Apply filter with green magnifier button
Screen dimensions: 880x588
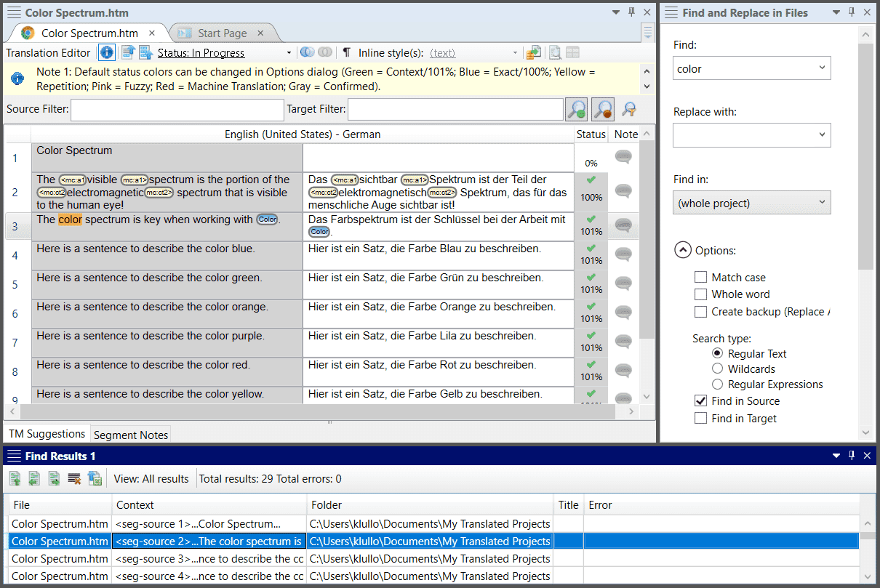(577, 110)
